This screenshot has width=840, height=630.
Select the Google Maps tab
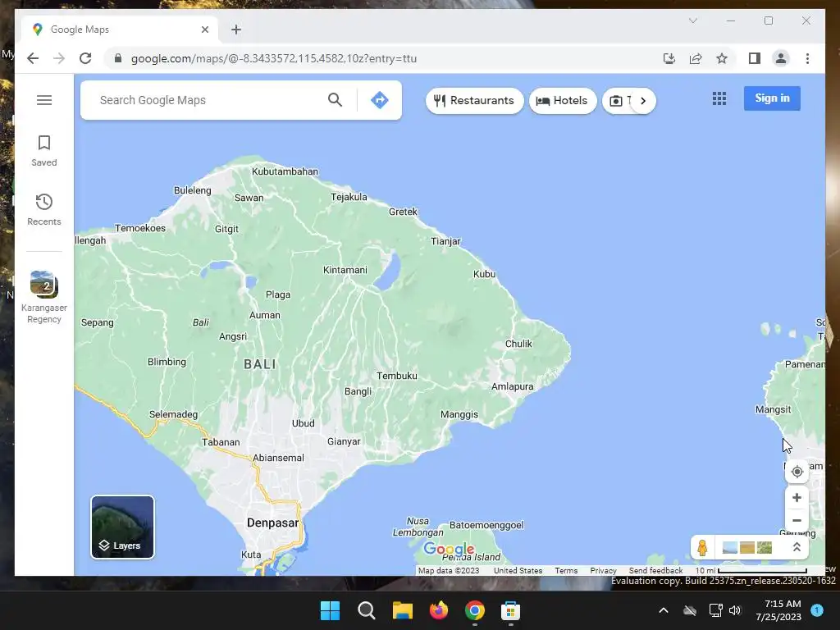pyautogui.click(x=121, y=30)
